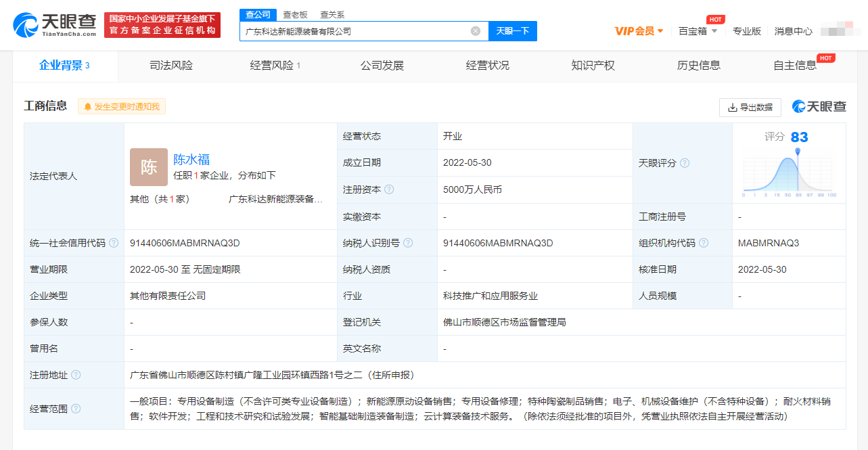This screenshot has height=450, width=868.
Task: Click 发生变更时通知我 notification button
Action: (122, 107)
